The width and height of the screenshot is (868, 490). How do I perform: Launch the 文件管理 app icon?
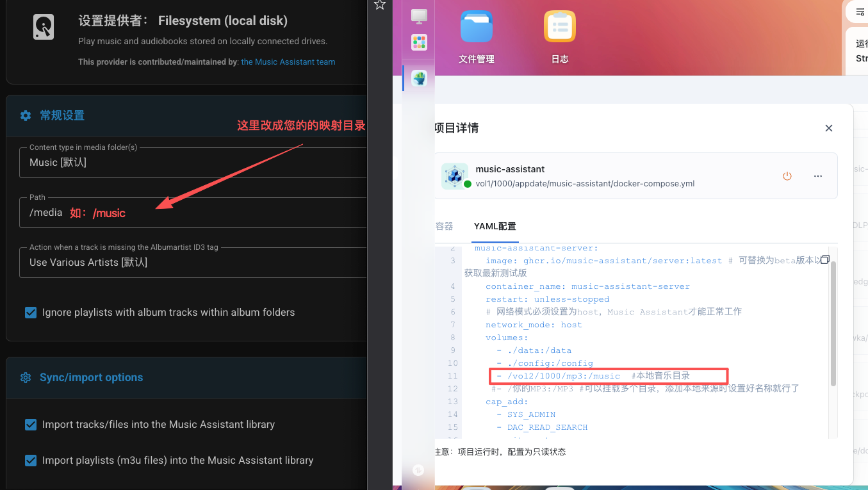coord(476,26)
